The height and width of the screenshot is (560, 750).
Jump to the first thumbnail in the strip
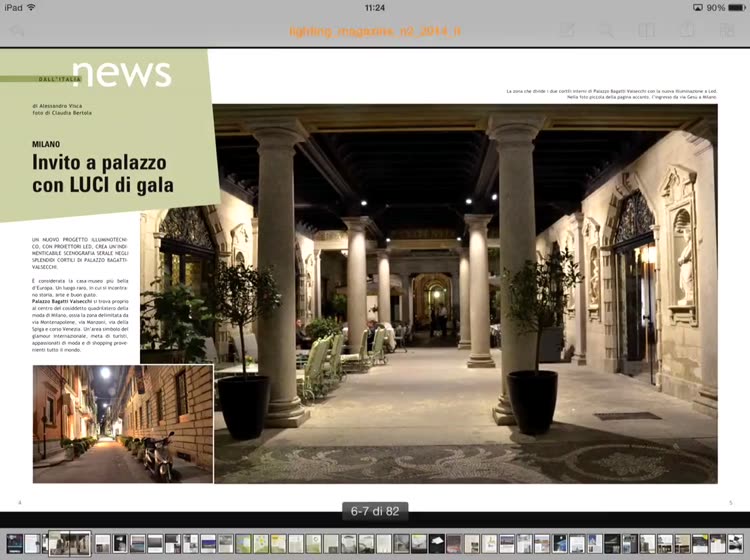(x=11, y=543)
